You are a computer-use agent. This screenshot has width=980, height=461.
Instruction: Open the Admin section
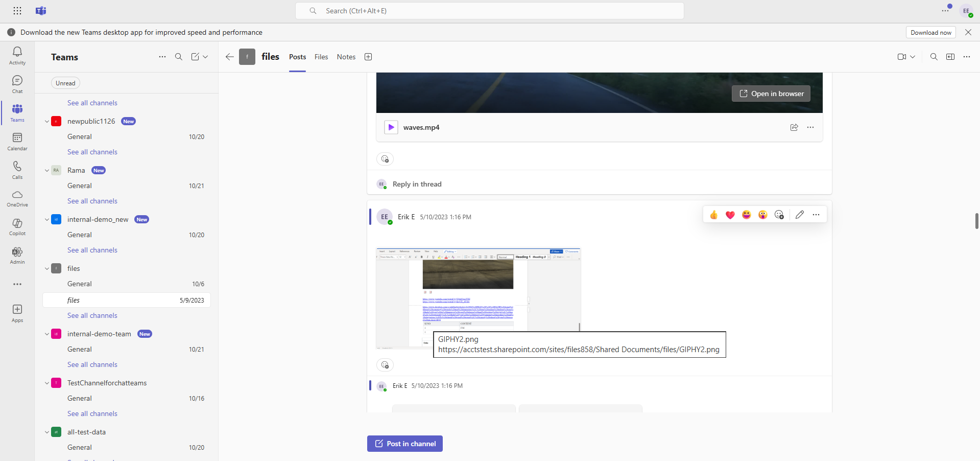coord(17,256)
